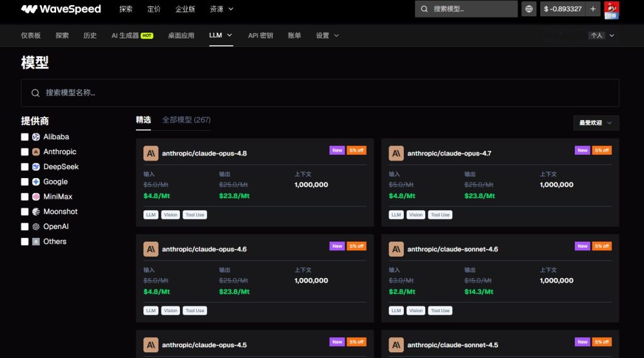Click the Others provider icon
This screenshot has width=644, height=358.
pos(36,242)
